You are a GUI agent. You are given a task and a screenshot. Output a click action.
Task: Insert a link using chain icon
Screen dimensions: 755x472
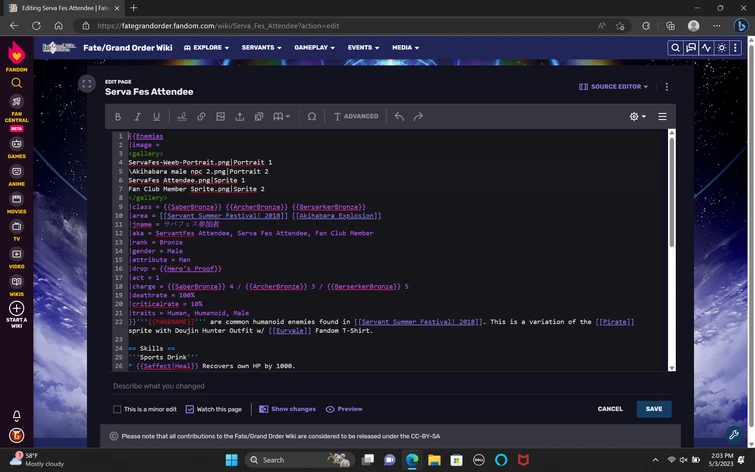coord(201,117)
